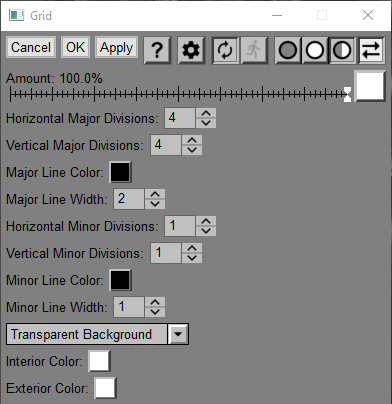Open help with the question mark icon

click(x=157, y=50)
